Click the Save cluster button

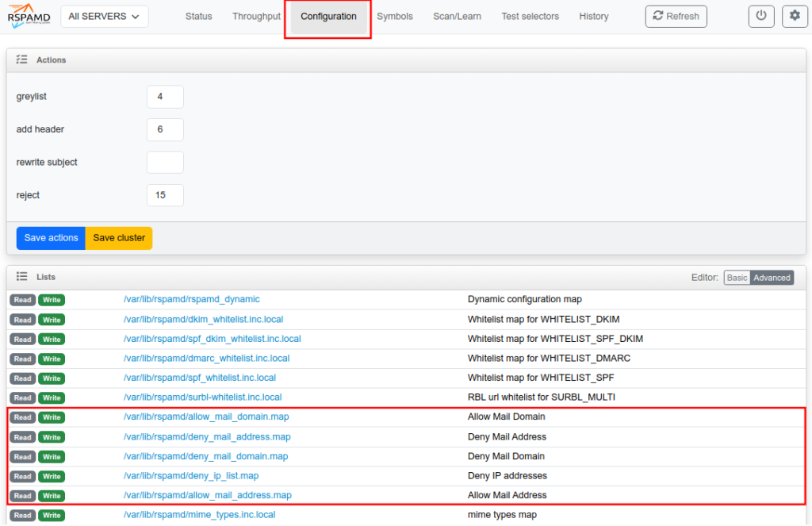pos(118,238)
